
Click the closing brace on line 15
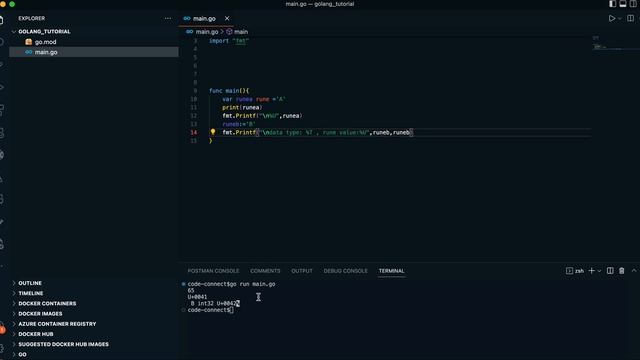[x=211, y=141]
